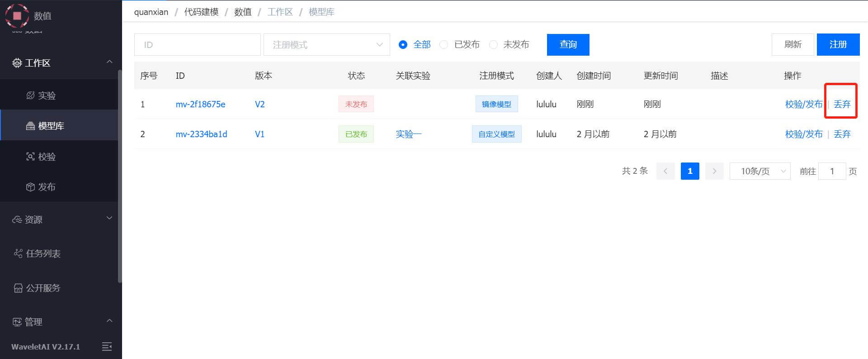The height and width of the screenshot is (359, 868).
Task: Go to next page arrow
Action: pos(714,171)
